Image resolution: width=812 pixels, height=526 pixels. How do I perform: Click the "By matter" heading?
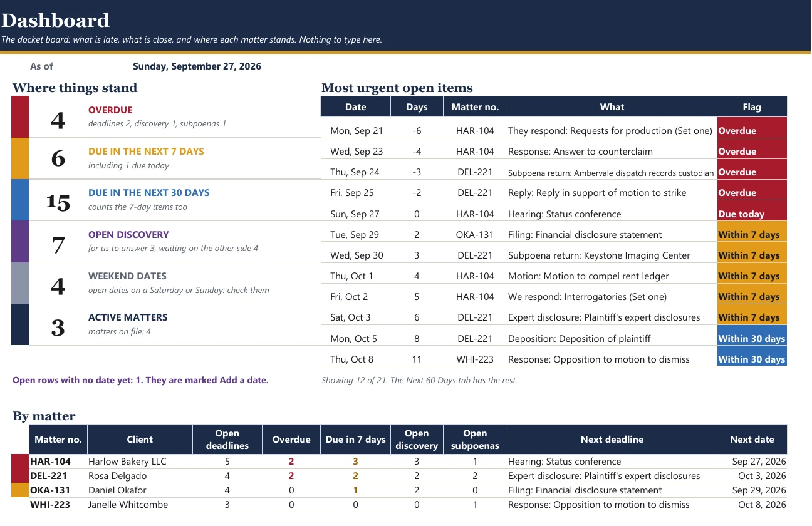click(44, 416)
